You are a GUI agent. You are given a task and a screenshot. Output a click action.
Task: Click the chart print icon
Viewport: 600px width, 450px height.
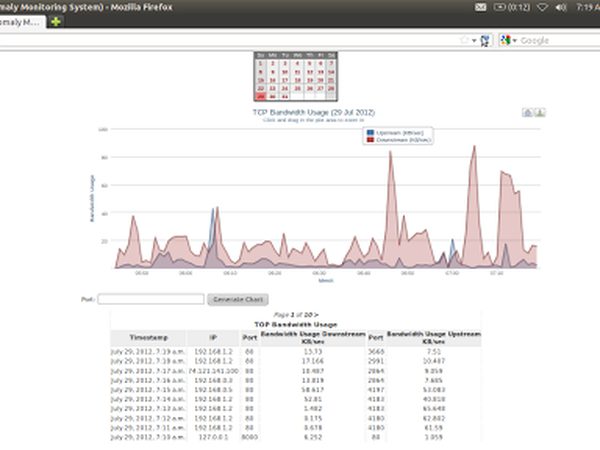tap(528, 112)
